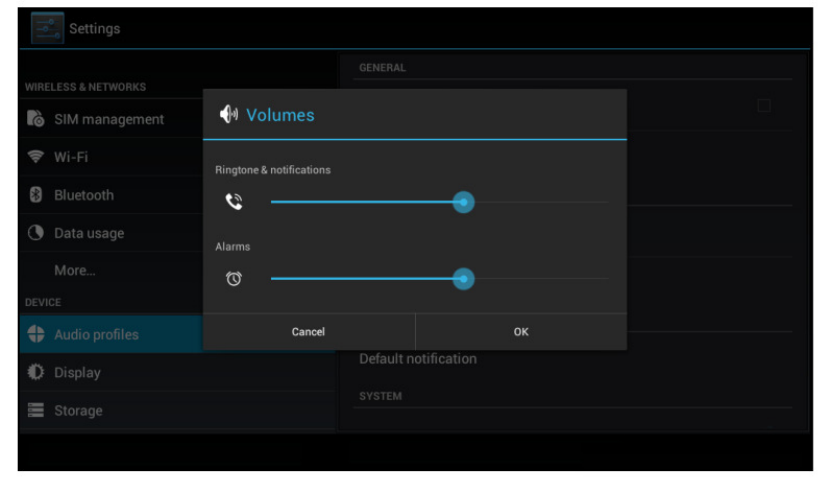Confirm volumes with OK
Image resolution: width=830 pixels, height=491 pixels.
coord(521,332)
